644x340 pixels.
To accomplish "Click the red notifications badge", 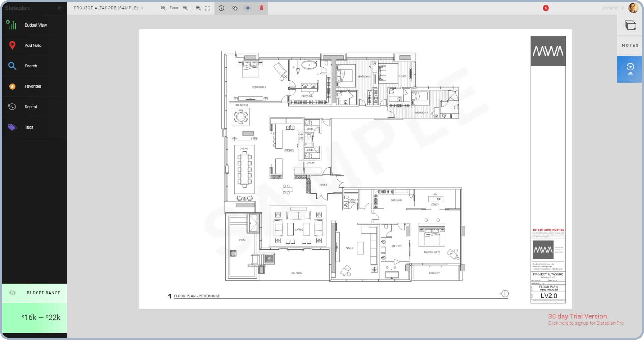I will [x=546, y=8].
